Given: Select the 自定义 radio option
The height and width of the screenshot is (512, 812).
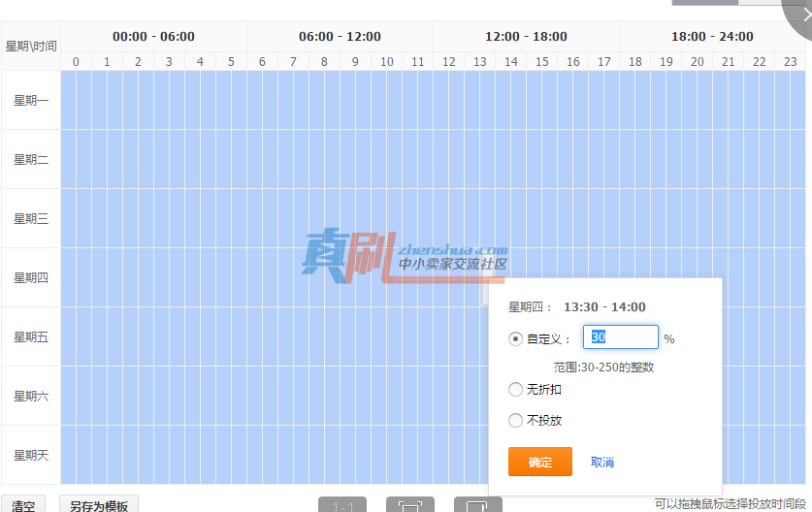Looking at the screenshot, I should click(515, 339).
